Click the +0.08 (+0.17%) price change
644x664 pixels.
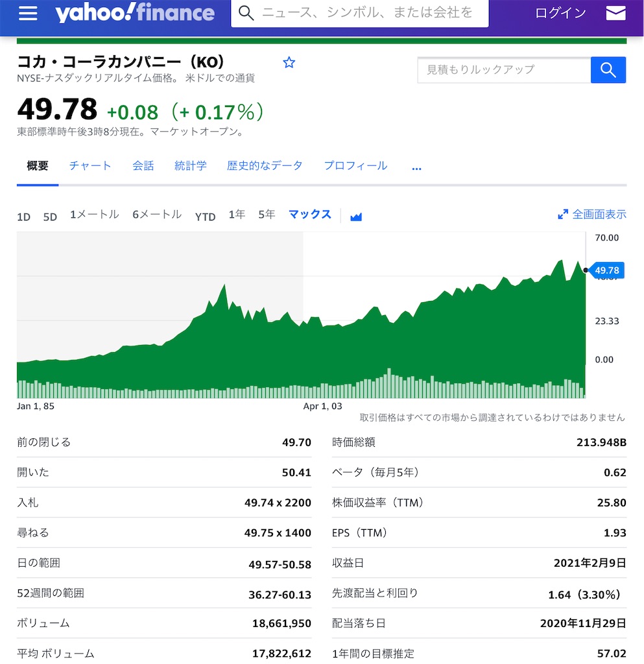tap(185, 112)
